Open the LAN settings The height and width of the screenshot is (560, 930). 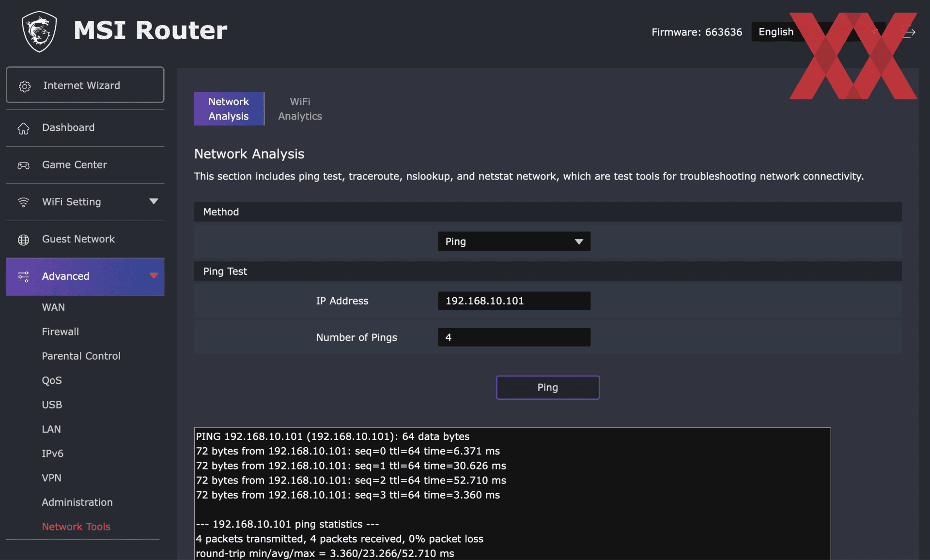pyautogui.click(x=51, y=429)
